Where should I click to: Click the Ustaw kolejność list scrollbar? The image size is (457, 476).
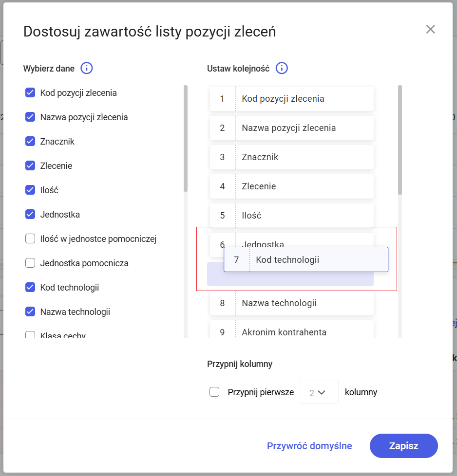point(400,140)
